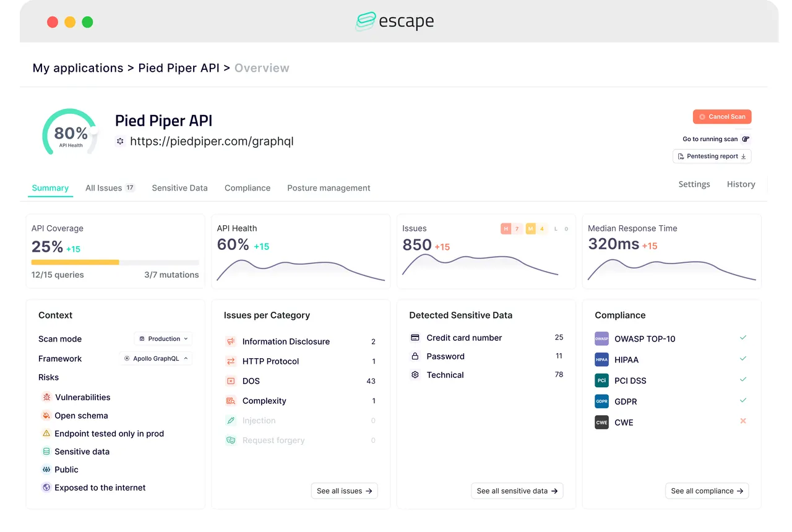The width and height of the screenshot is (792, 532).
Task: Click the OWASP badge icon
Action: pyautogui.click(x=601, y=339)
